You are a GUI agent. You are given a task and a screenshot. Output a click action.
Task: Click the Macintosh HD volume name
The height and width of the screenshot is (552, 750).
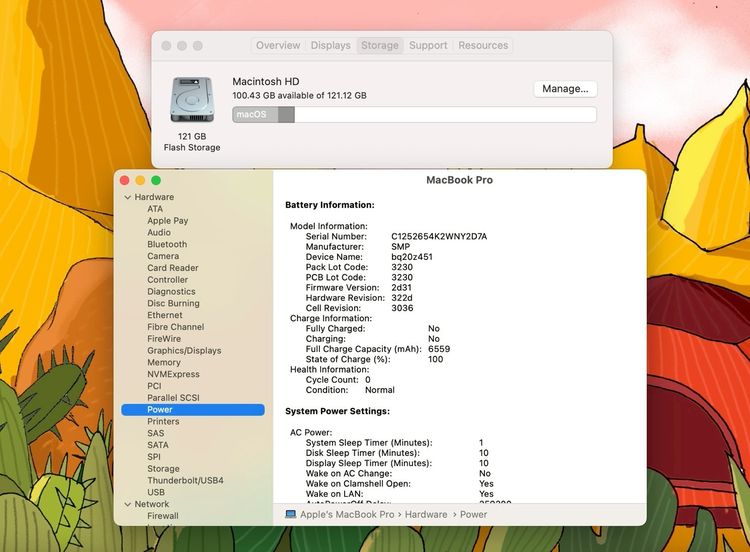266,81
